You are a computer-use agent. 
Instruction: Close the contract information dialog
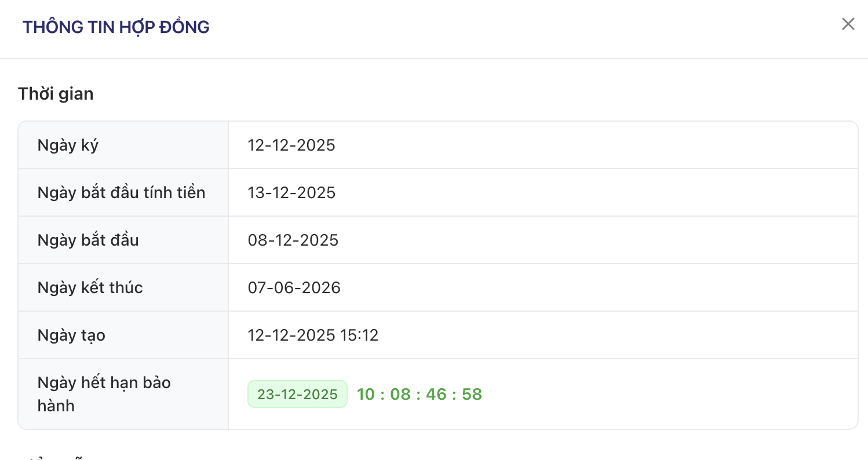(x=848, y=24)
